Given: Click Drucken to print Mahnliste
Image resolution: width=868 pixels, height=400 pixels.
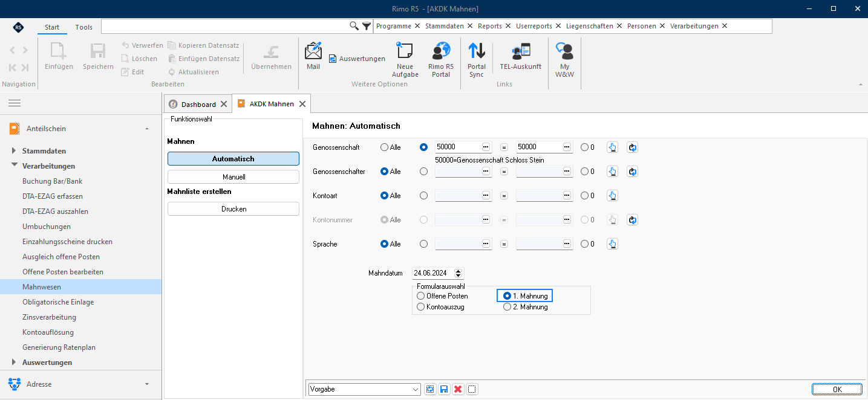Looking at the screenshot, I should pos(233,208).
